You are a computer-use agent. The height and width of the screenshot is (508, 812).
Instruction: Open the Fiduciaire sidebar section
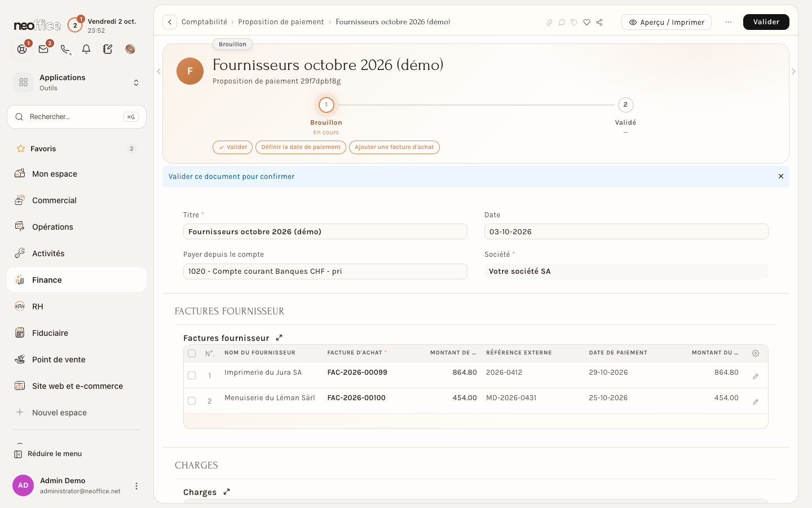pyautogui.click(x=77, y=333)
